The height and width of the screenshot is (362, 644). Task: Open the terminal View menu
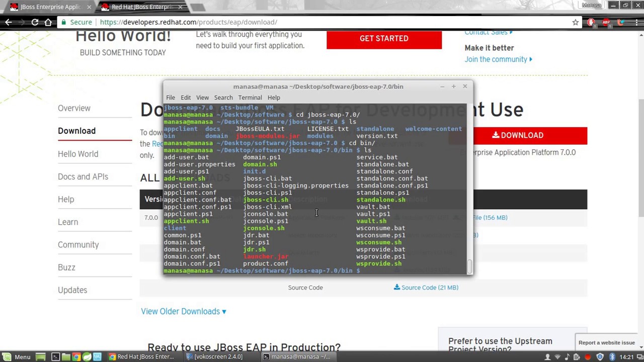pyautogui.click(x=202, y=98)
